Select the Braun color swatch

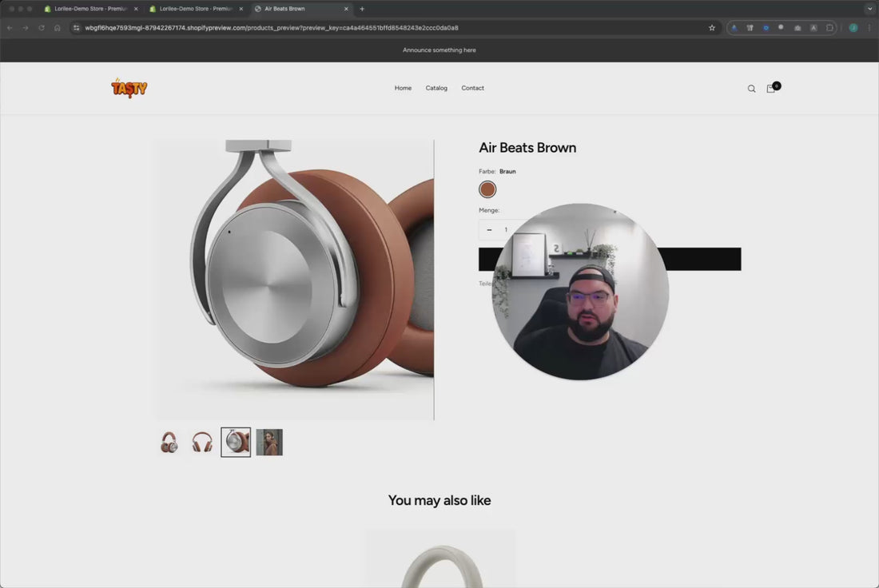(x=487, y=189)
